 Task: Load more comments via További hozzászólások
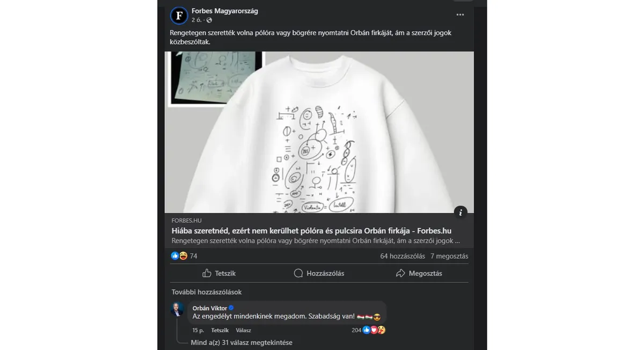pyautogui.click(x=206, y=292)
